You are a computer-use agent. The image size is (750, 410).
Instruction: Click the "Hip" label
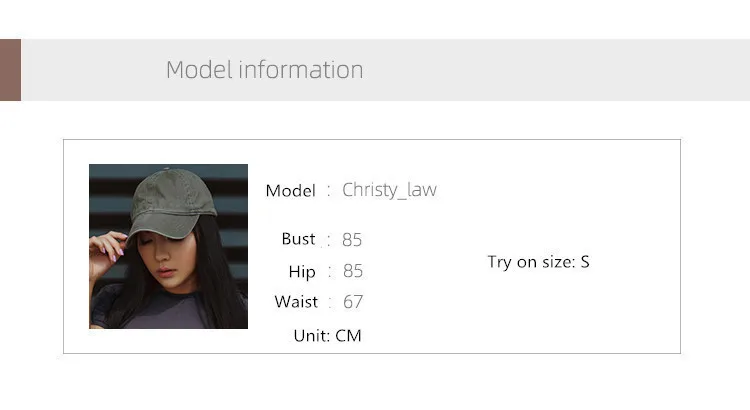coord(302,271)
